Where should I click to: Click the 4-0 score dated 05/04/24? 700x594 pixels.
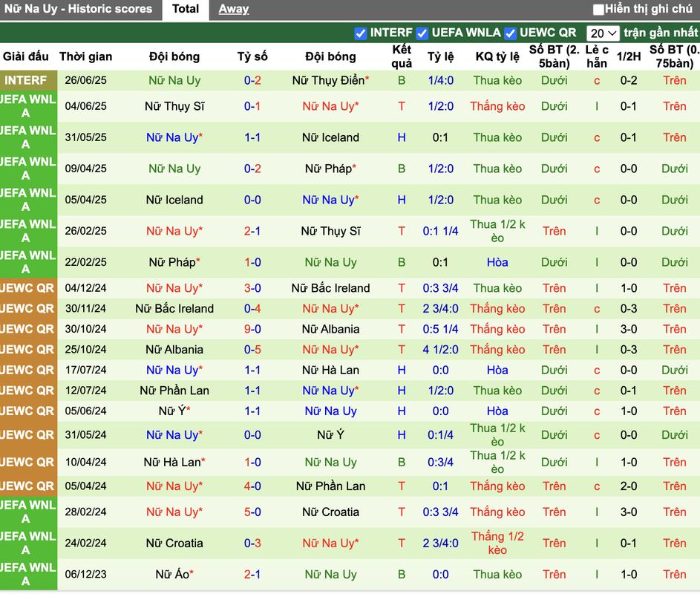click(x=252, y=486)
